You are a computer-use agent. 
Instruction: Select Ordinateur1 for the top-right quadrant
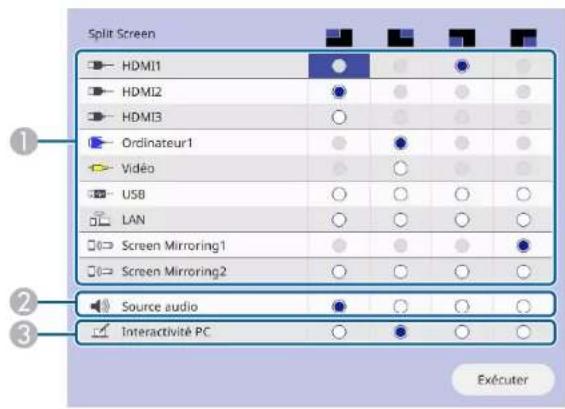[x=400, y=143]
